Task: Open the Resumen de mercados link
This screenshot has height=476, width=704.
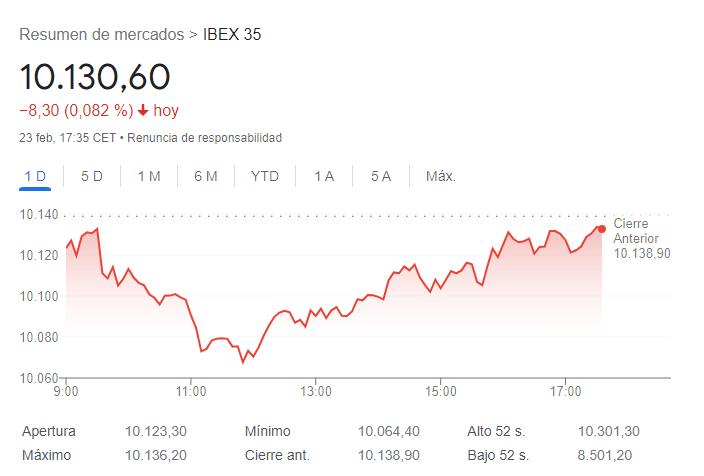Action: (102, 35)
